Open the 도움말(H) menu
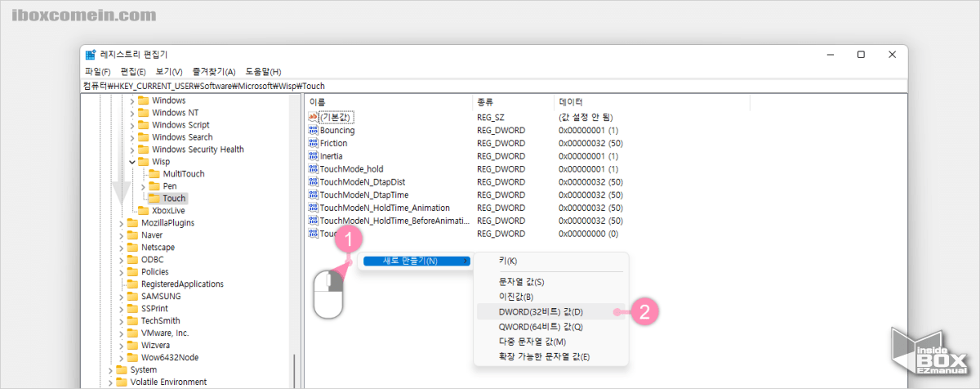The image size is (980, 389). click(263, 72)
